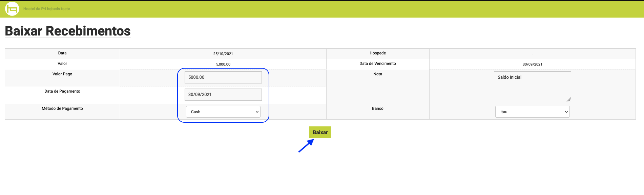Click the Valor Pago label

point(62,74)
